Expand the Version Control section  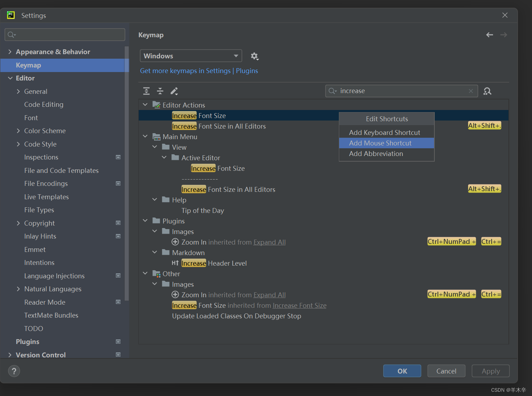coord(10,355)
